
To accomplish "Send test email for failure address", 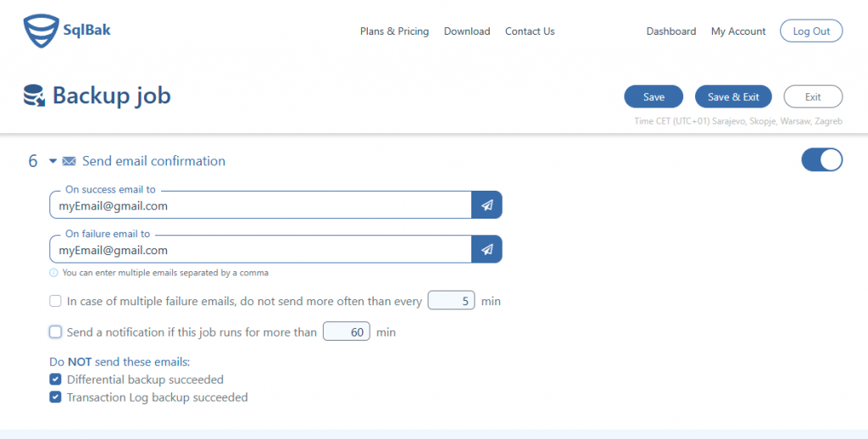I will 487,249.
